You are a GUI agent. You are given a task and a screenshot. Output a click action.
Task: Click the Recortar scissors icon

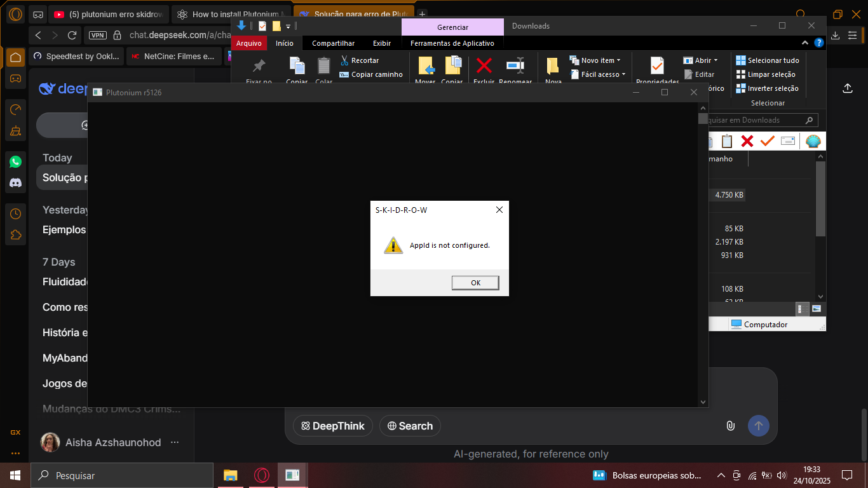(345, 60)
